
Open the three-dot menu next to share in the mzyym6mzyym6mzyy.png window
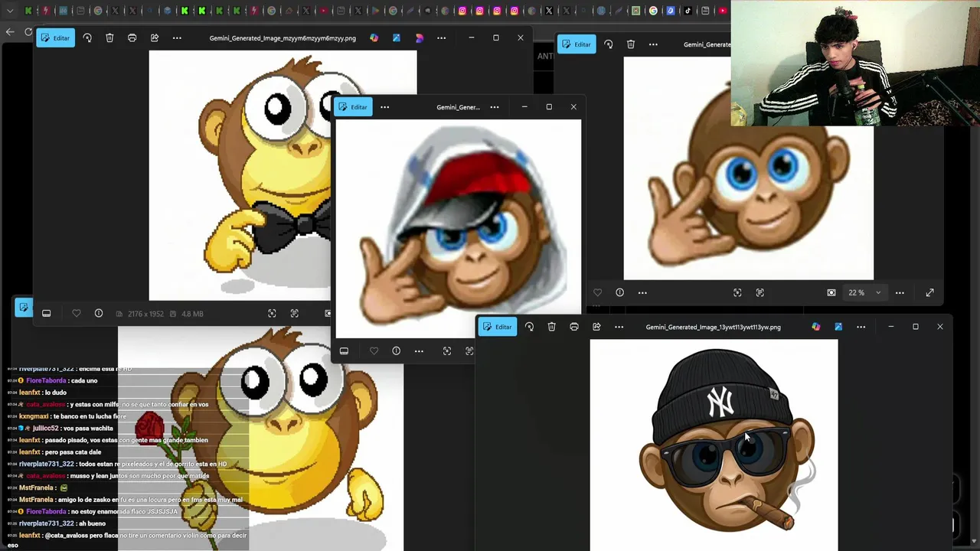point(177,37)
